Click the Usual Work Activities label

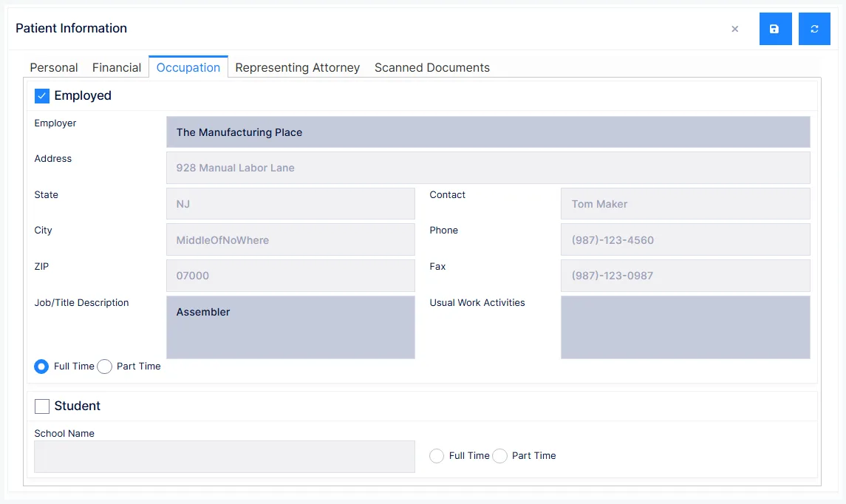(477, 303)
